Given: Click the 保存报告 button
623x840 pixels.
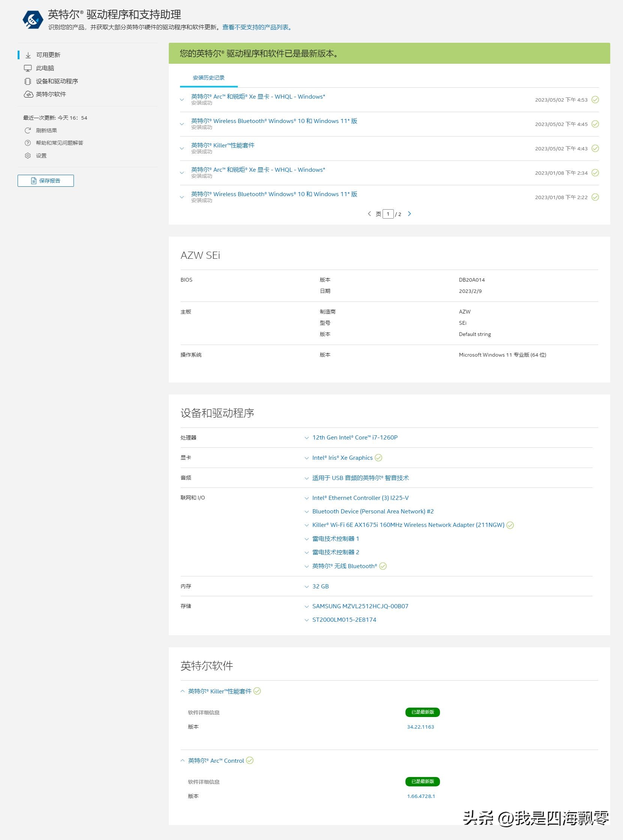Looking at the screenshot, I should [46, 181].
